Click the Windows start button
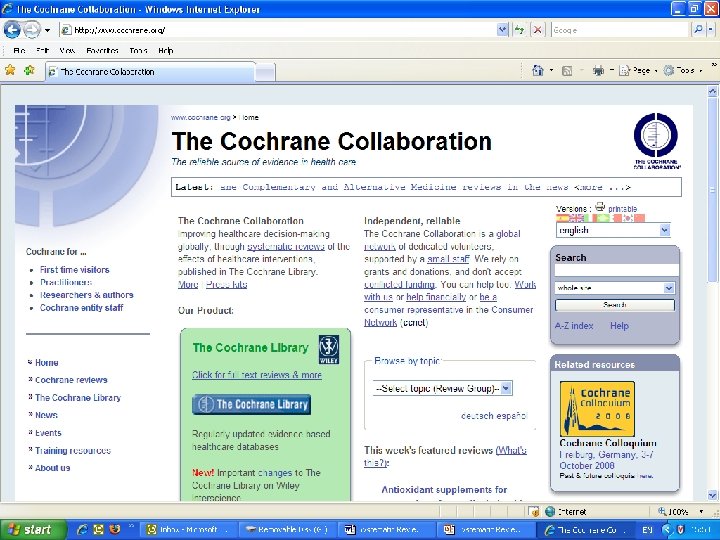This screenshot has height=540, width=720. click(33, 530)
